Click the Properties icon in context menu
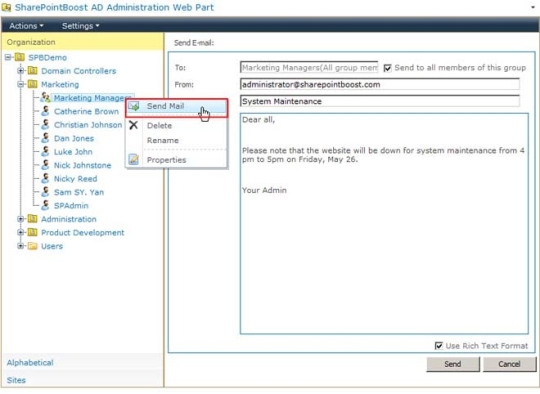 pyautogui.click(x=134, y=159)
